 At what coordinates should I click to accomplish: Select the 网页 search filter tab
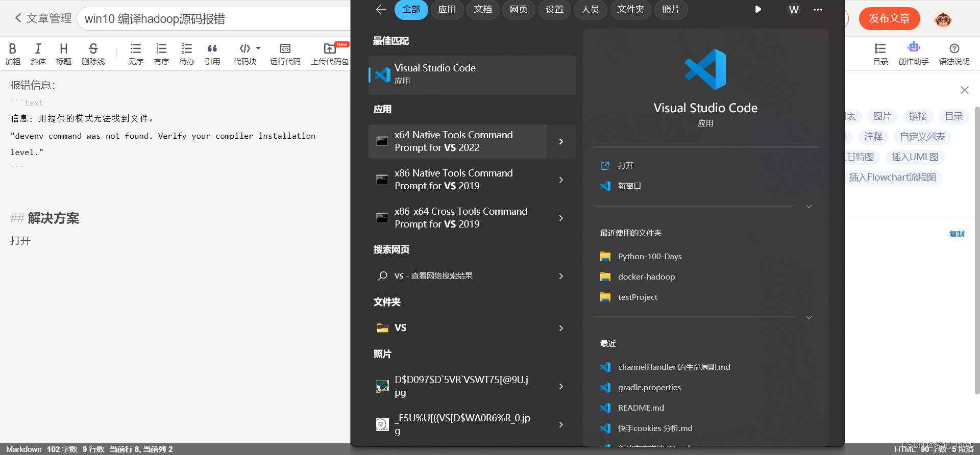(x=519, y=10)
